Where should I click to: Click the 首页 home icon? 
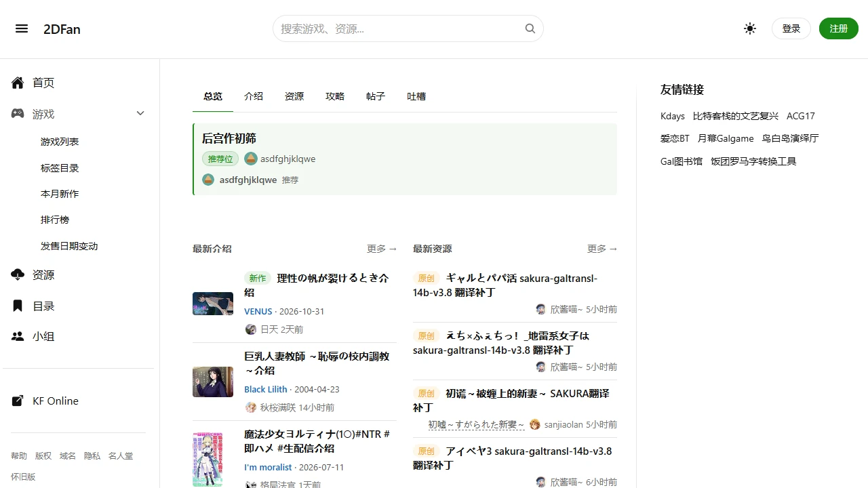pyautogui.click(x=18, y=83)
